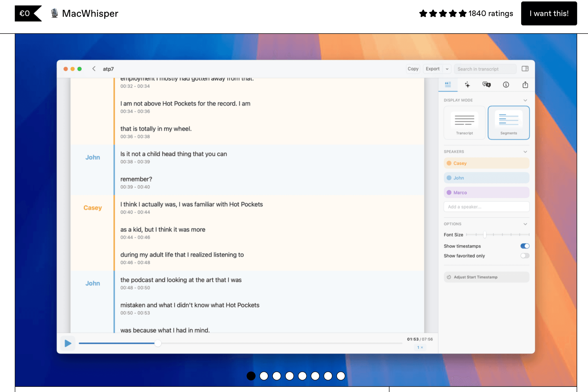Click the share icon in the sidebar

coord(525,85)
